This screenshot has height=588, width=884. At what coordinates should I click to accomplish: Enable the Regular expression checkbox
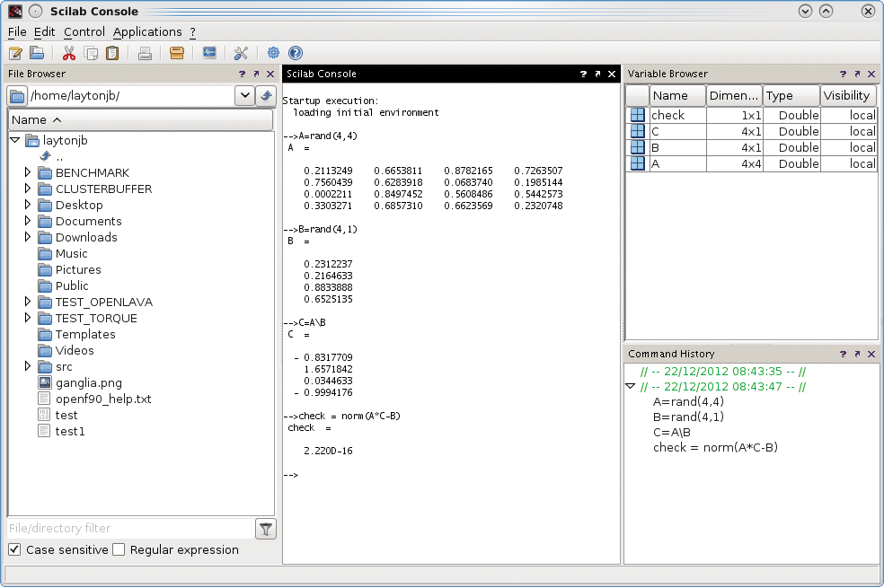click(x=119, y=549)
